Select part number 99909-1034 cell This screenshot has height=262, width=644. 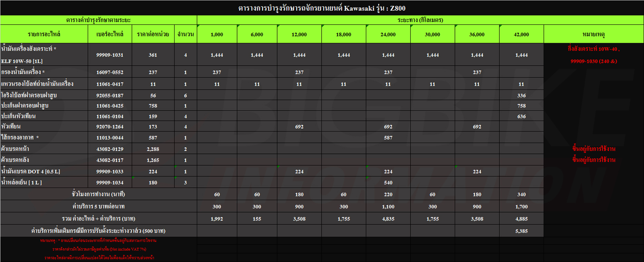(x=110, y=182)
